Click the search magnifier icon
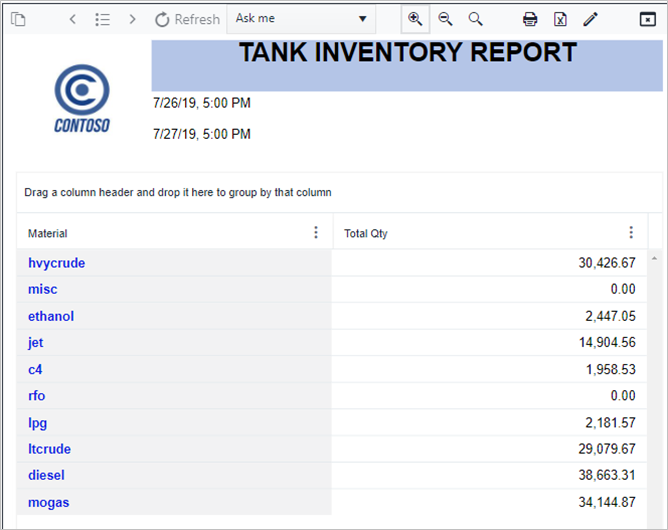The height and width of the screenshot is (530, 668). click(x=476, y=19)
